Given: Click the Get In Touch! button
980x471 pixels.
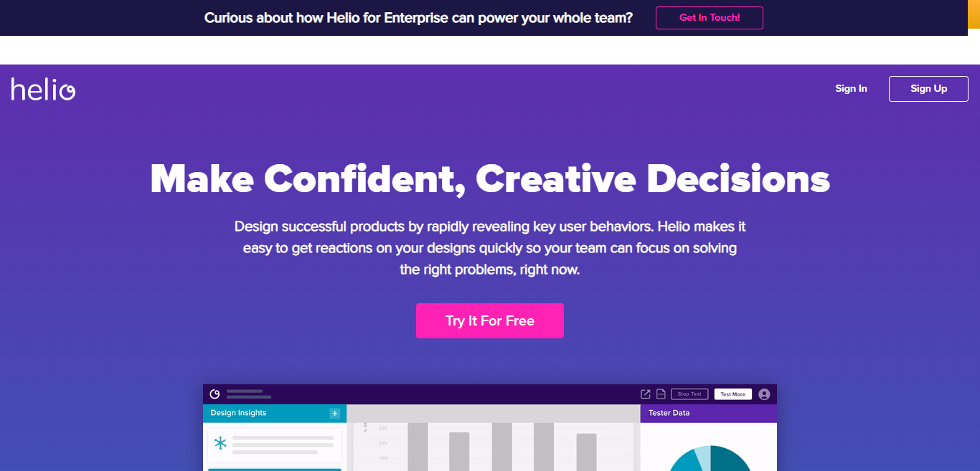Looking at the screenshot, I should click(x=710, y=18).
